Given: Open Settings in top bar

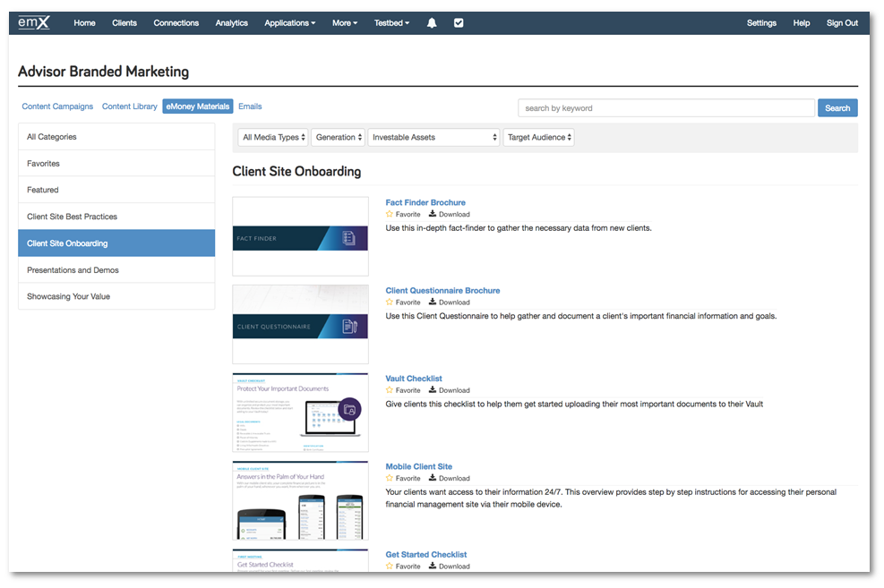Looking at the screenshot, I should 761,23.
